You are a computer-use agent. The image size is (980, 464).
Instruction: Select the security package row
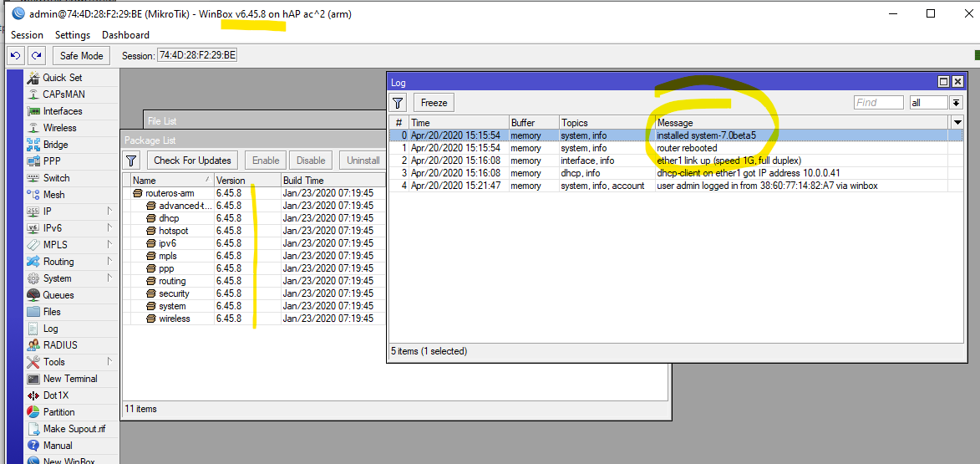coord(254,293)
